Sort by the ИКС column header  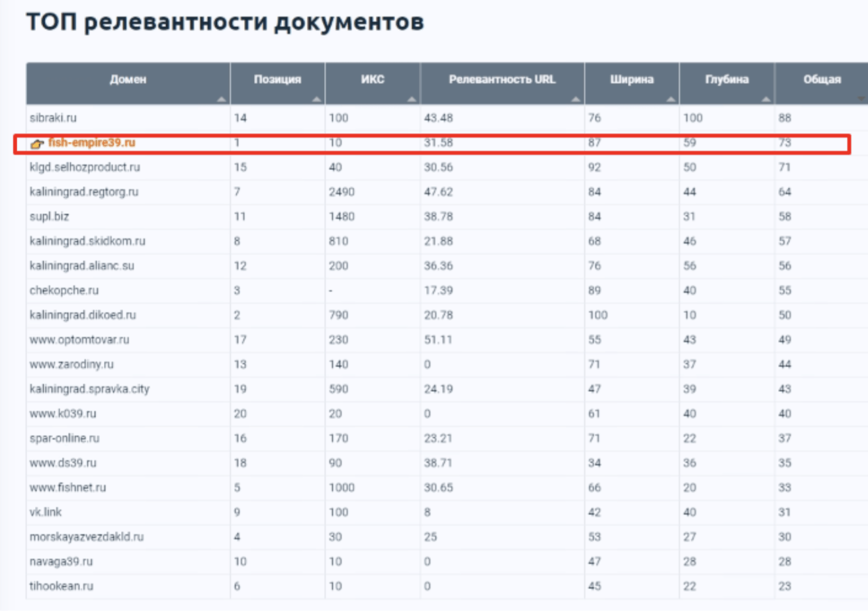[372, 83]
